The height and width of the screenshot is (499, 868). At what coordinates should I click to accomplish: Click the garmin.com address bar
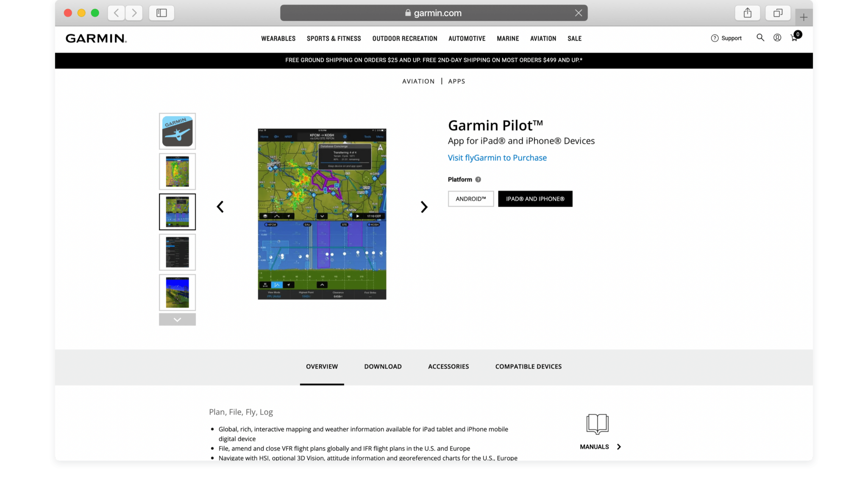[x=434, y=13]
